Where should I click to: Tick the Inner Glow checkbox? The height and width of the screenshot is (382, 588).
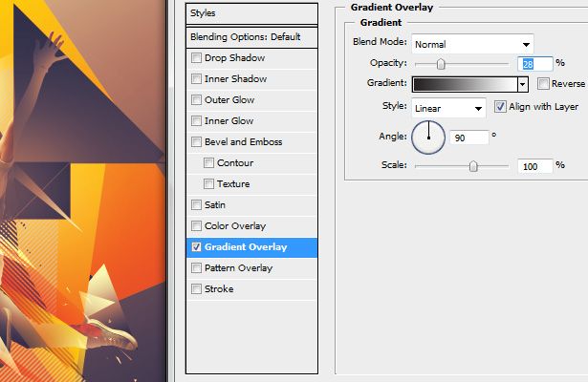click(196, 120)
